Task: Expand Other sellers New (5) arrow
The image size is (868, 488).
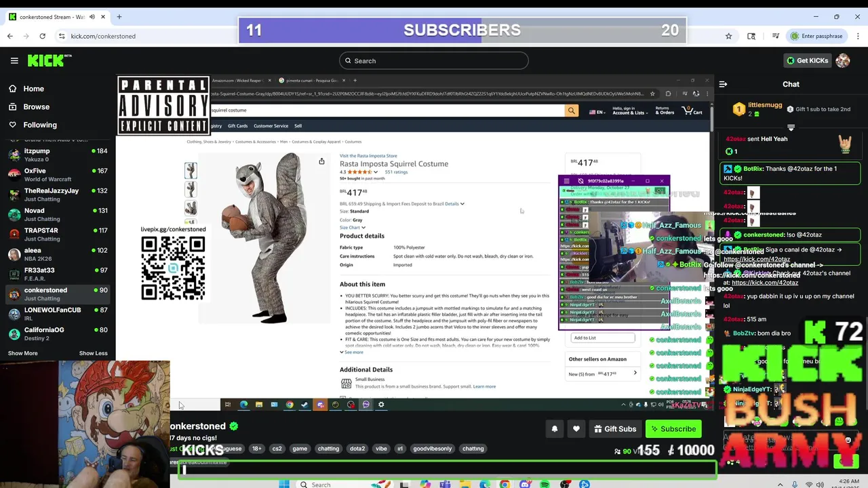Action: pyautogui.click(x=635, y=373)
